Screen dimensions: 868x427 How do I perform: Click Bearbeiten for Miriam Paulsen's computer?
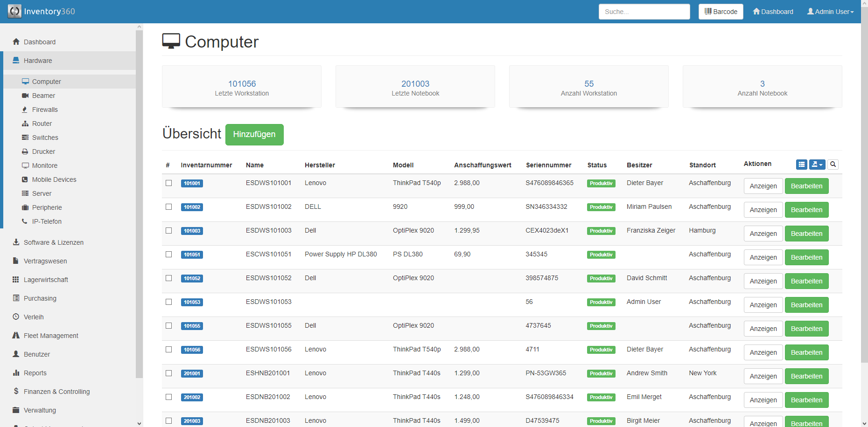tap(806, 210)
